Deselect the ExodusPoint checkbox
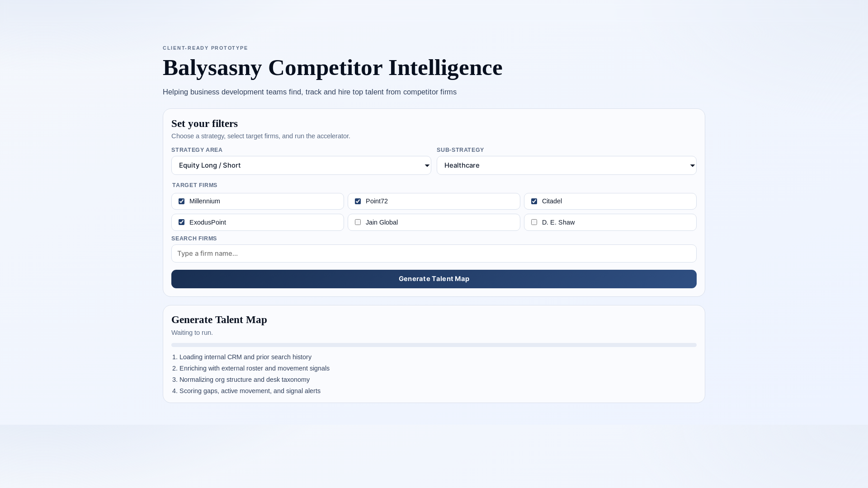 click(181, 222)
